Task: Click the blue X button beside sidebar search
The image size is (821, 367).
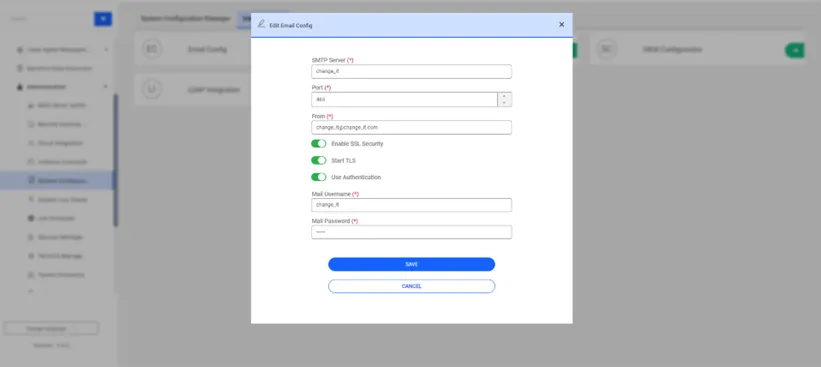Action: click(103, 19)
